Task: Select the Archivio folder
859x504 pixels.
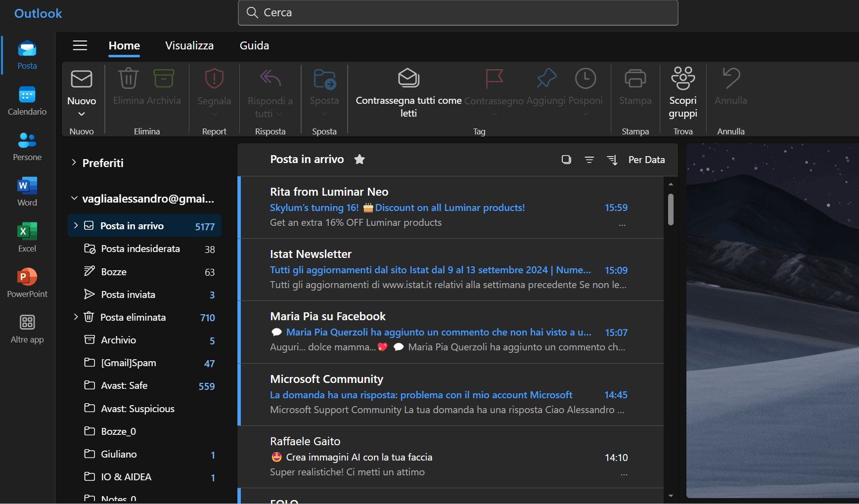Action: (x=144, y=340)
